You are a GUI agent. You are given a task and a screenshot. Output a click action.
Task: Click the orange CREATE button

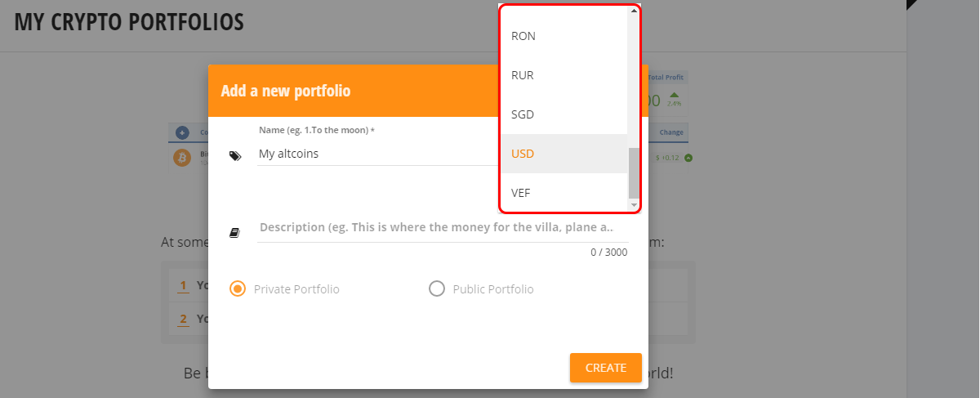(x=606, y=368)
